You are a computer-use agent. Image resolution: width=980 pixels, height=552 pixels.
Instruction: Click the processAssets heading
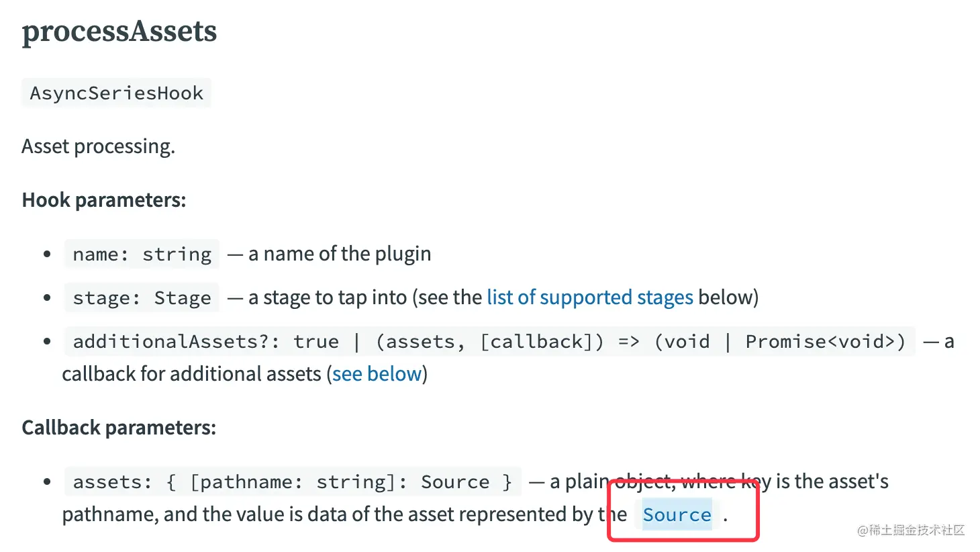pos(119,32)
